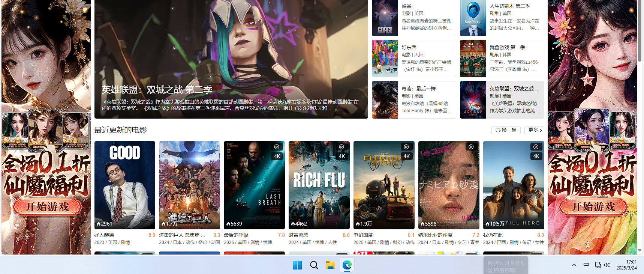
Task: Click the view count 1.7万 on 进击的巨人
Action: click(x=169, y=224)
